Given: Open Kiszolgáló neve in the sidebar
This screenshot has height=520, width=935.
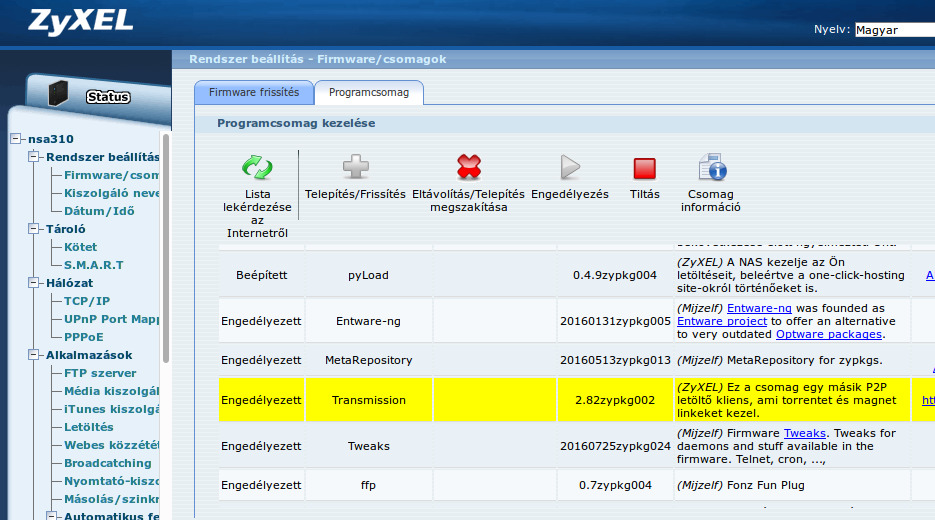Looking at the screenshot, I should click(x=112, y=193).
